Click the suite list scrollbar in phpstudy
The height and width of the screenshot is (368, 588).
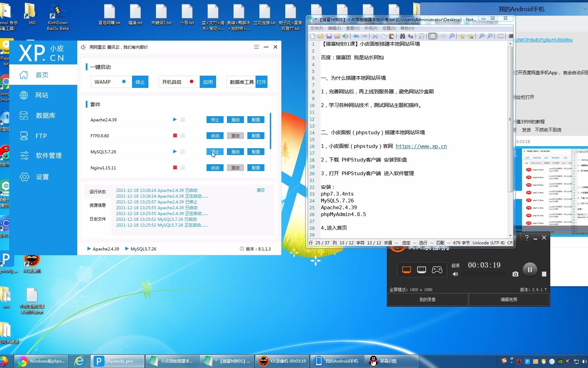tap(271, 131)
